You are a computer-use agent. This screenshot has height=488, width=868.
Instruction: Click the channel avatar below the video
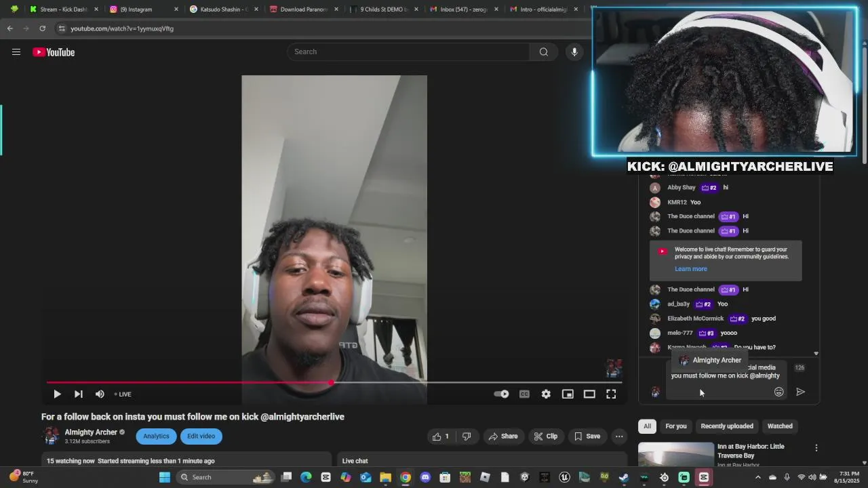click(x=52, y=436)
